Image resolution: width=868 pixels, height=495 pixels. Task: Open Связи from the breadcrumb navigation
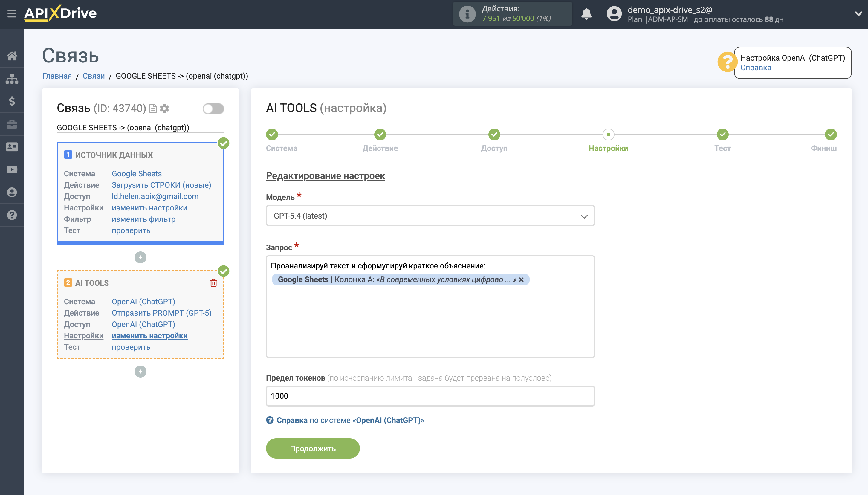point(94,76)
